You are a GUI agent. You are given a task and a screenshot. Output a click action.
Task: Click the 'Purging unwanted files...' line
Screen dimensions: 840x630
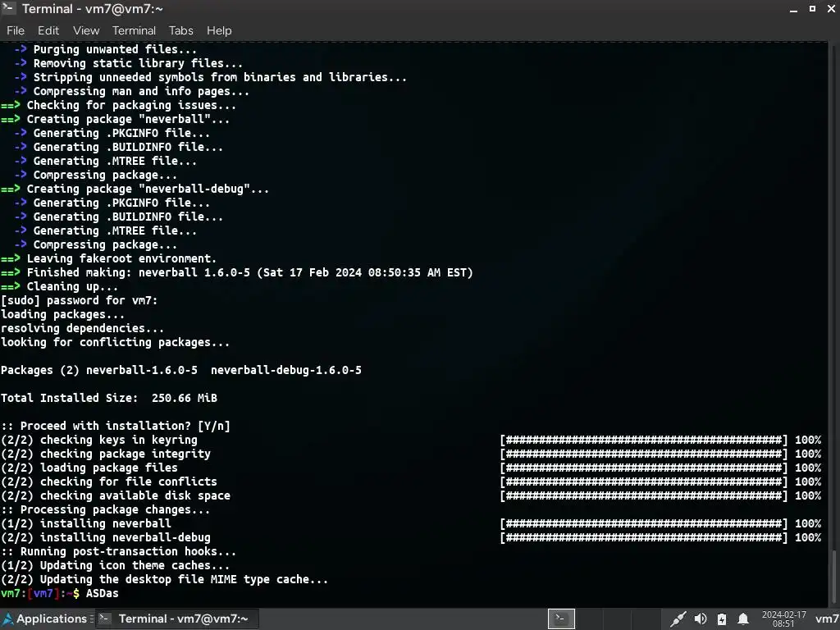pyautogui.click(x=105, y=49)
